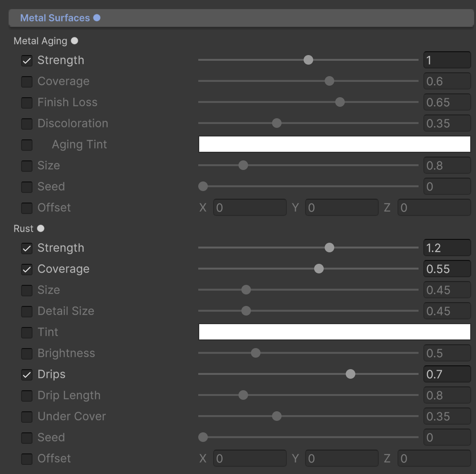The width and height of the screenshot is (476, 474).
Task: Click the Metal Aging Strength slider handle
Action: point(308,60)
